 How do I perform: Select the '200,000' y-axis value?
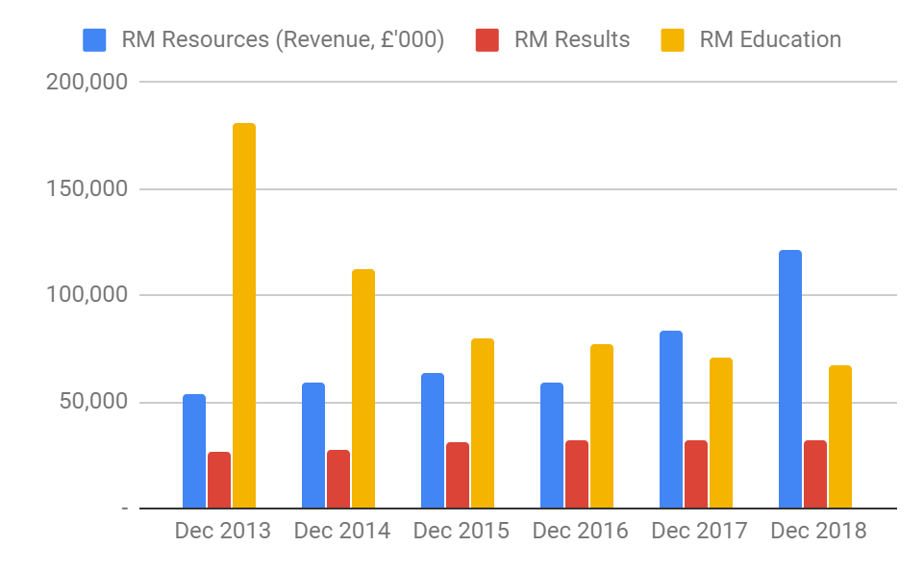tap(87, 82)
